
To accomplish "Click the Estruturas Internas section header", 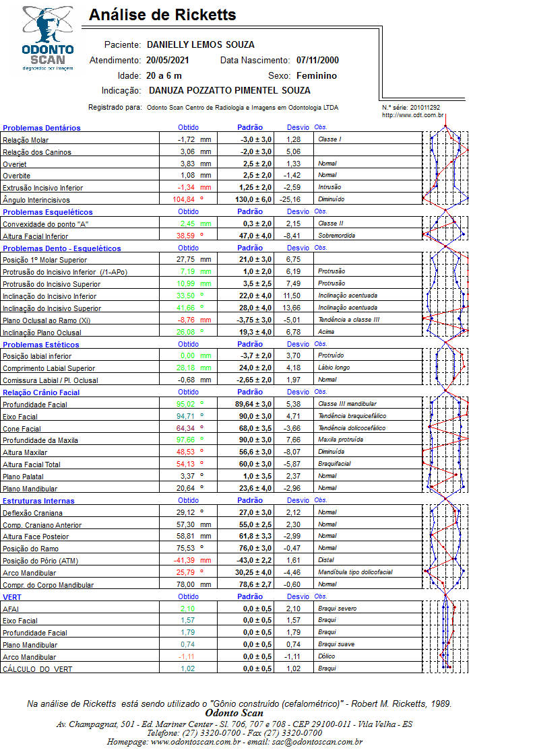I will pyautogui.click(x=38, y=501).
